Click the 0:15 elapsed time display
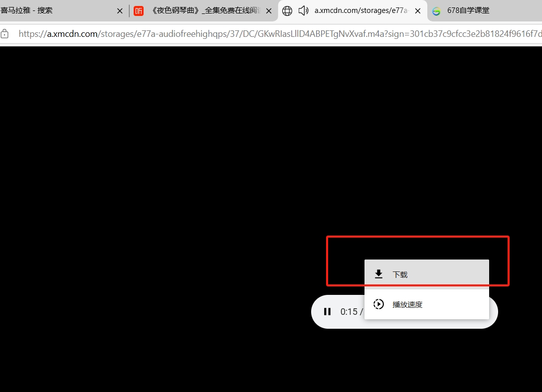Screen dimensions: 542x392 tap(349, 312)
